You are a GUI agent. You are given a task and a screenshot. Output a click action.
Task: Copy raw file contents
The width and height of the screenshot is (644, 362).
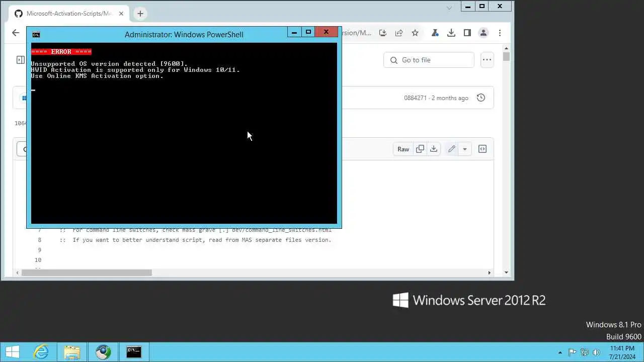coord(420,149)
